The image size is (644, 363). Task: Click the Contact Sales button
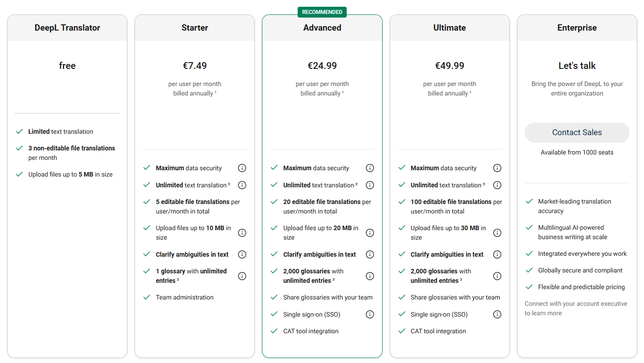click(x=577, y=132)
